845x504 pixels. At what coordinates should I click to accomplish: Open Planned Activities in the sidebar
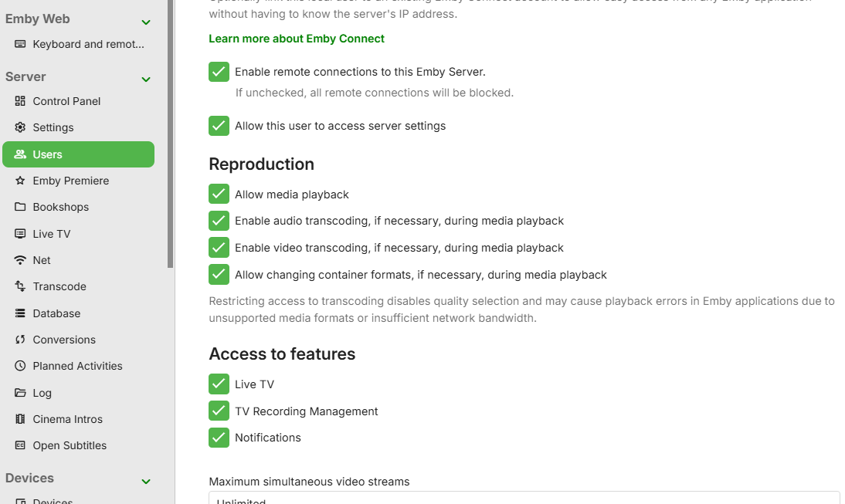77,366
